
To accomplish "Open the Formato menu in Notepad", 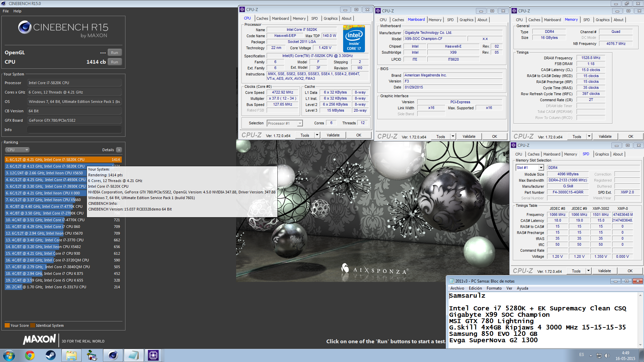I will click(x=494, y=288).
